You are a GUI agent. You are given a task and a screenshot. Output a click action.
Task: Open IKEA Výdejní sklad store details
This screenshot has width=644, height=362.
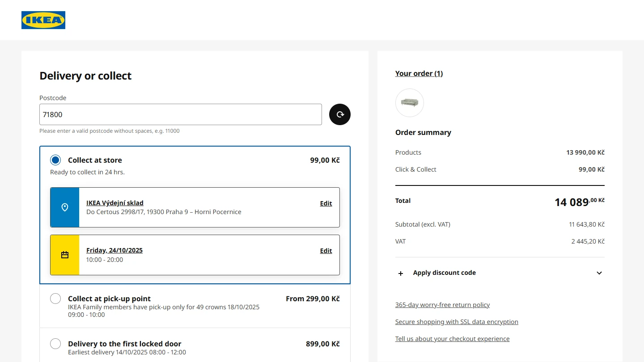(x=114, y=203)
